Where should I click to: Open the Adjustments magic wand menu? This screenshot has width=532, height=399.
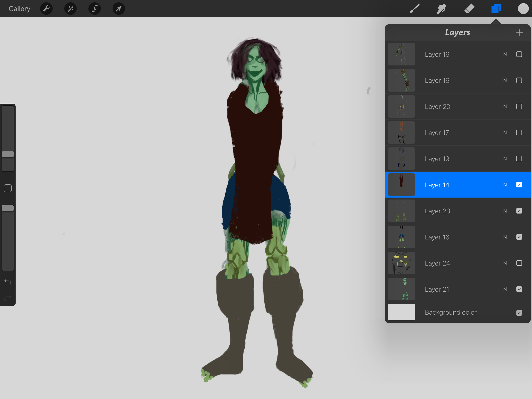click(x=70, y=9)
